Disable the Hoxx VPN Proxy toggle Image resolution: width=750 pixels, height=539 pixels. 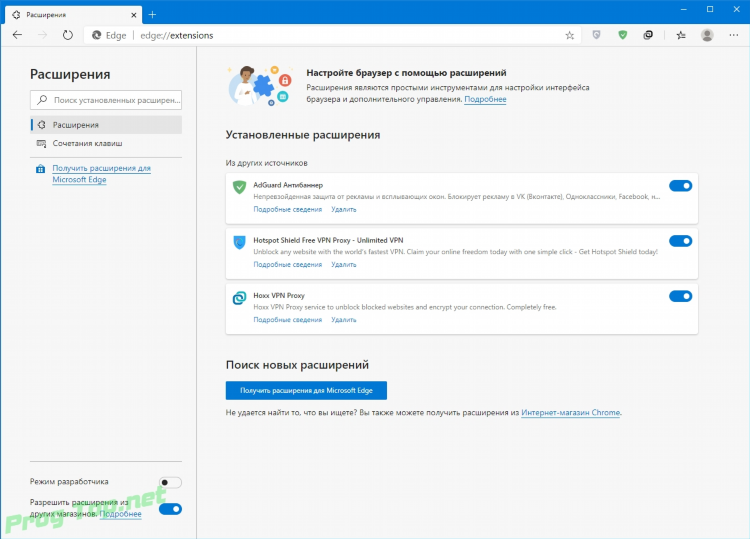(x=680, y=297)
